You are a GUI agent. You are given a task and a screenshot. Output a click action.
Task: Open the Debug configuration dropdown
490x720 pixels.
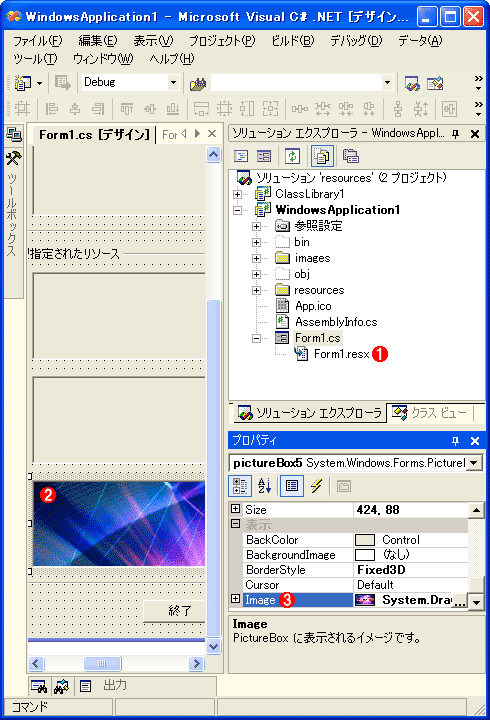pos(173,83)
